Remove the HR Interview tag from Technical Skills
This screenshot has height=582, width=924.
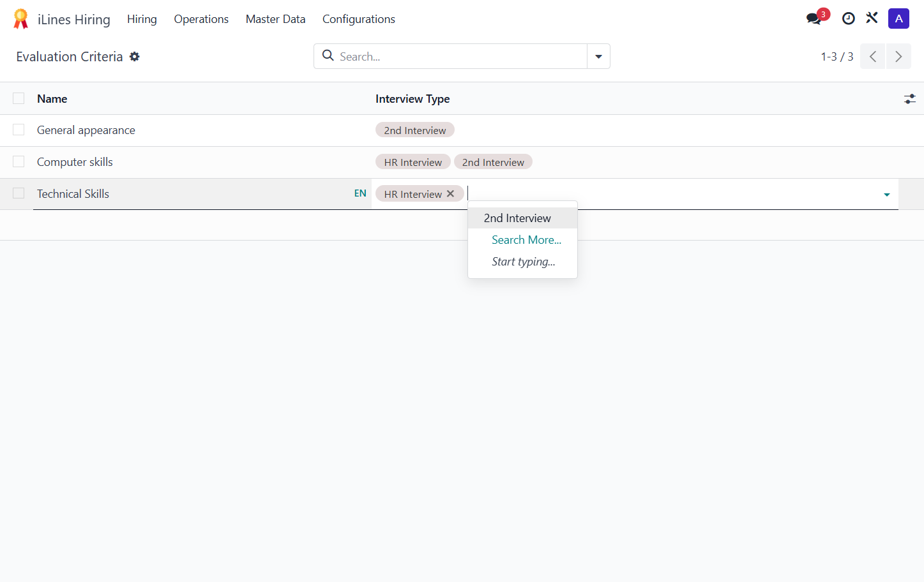click(451, 194)
